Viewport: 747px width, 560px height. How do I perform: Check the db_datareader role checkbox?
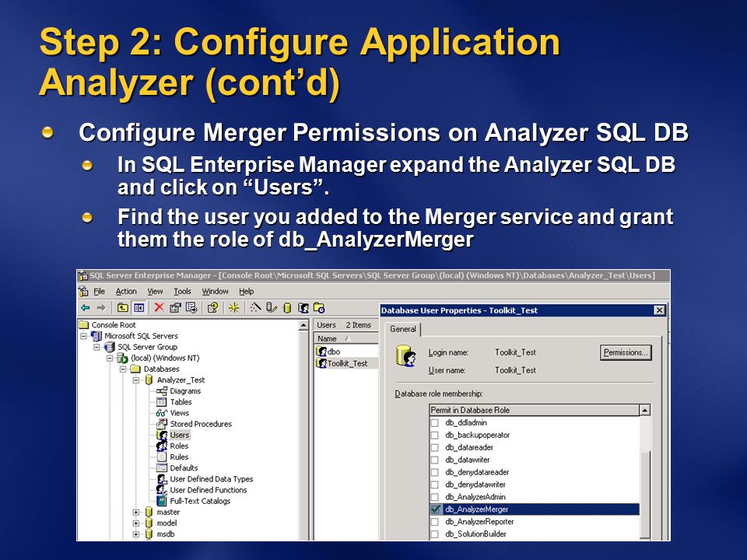[x=434, y=448]
